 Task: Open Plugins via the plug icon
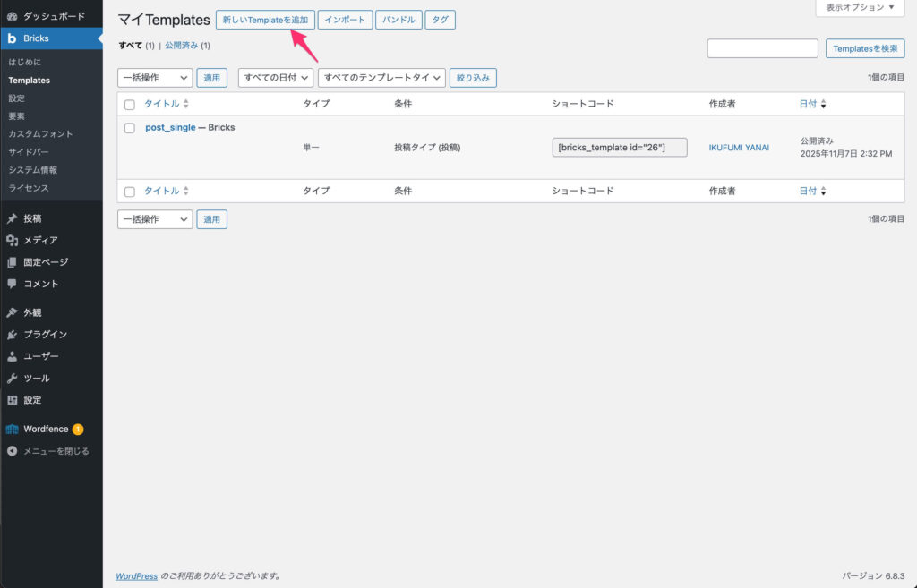(x=12, y=335)
